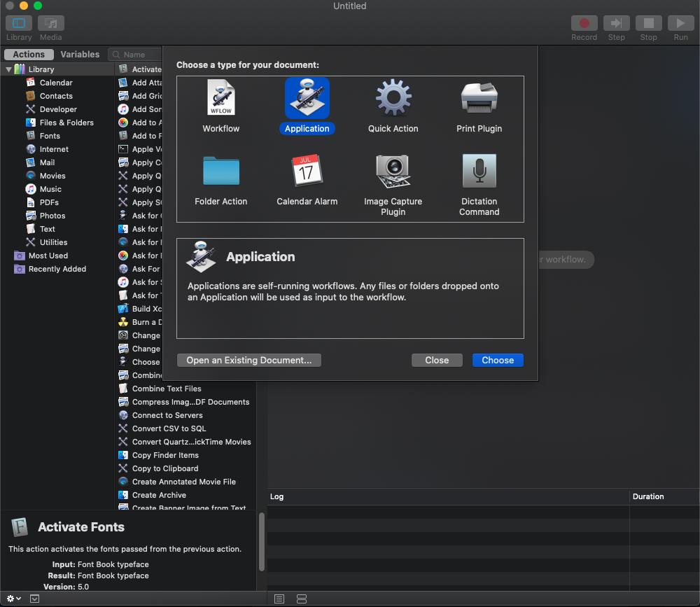Select the Workflow document type icon
Screen dimensions: 700x607
tap(221, 98)
